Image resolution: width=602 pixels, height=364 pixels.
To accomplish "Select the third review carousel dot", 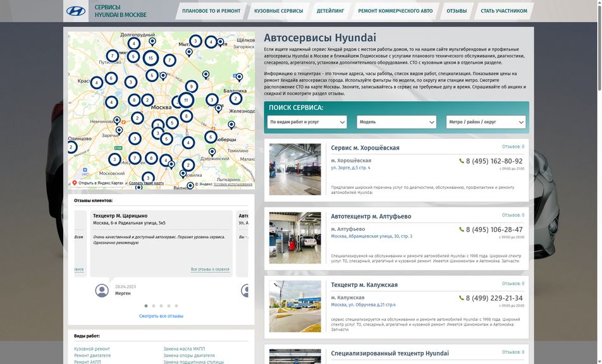I will (161, 306).
